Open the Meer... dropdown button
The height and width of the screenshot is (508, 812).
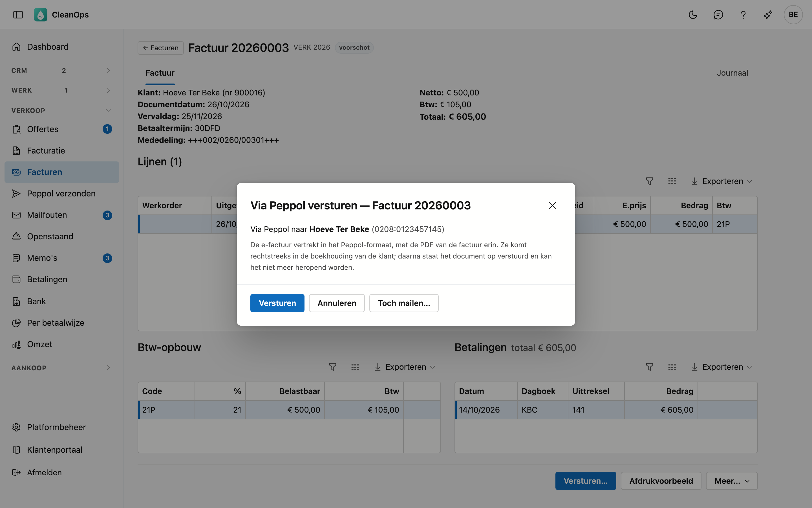(x=731, y=481)
